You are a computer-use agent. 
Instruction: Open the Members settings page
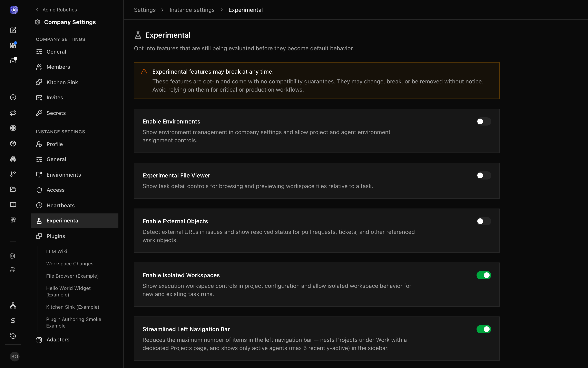pos(75,67)
